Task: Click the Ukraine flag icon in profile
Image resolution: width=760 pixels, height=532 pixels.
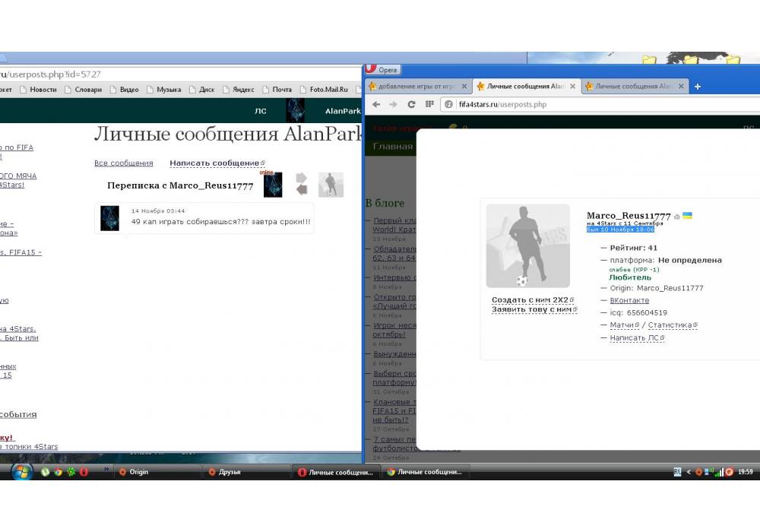Action: point(687,216)
